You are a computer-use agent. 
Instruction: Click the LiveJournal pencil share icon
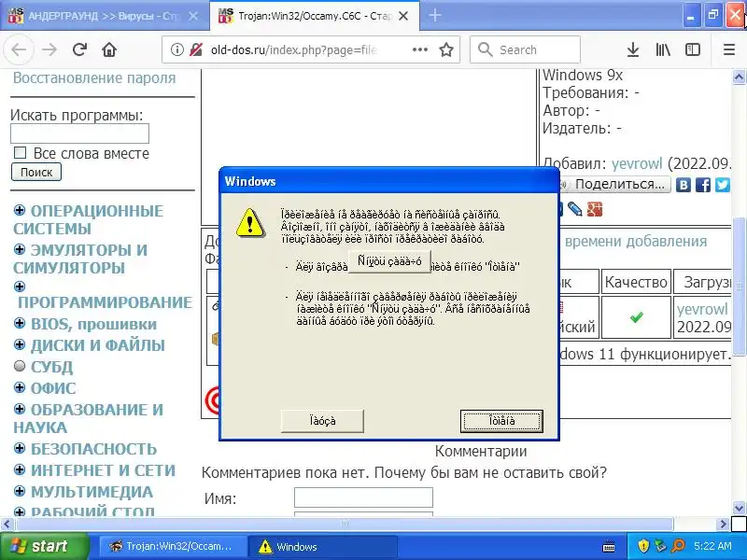coord(575,209)
